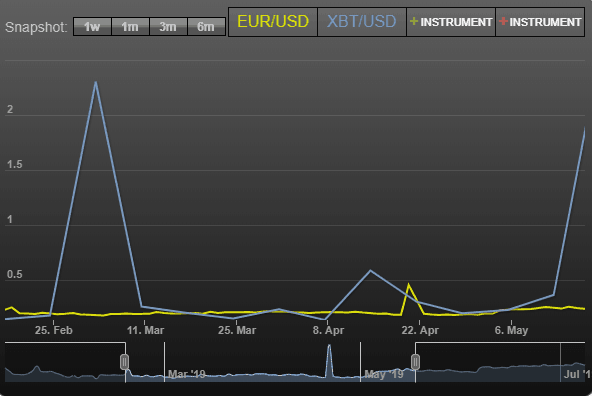Click the EUR/USD spike near 22 April

[408, 284]
